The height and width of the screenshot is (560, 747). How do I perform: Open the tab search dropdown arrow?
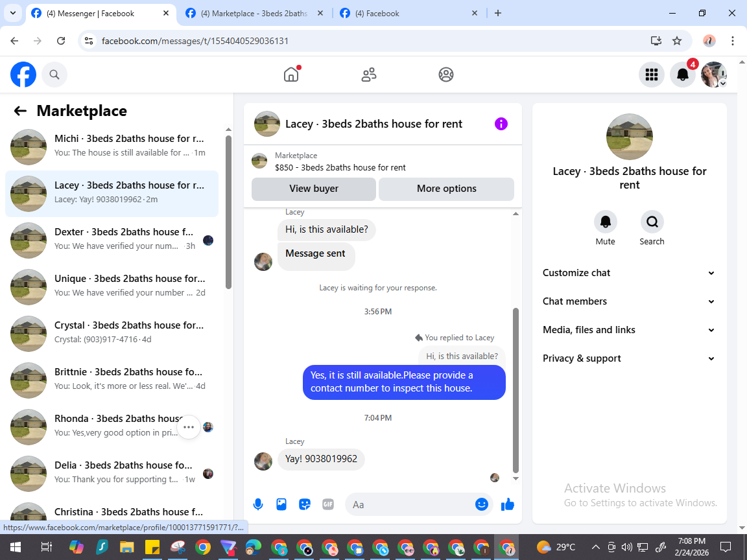(13, 14)
